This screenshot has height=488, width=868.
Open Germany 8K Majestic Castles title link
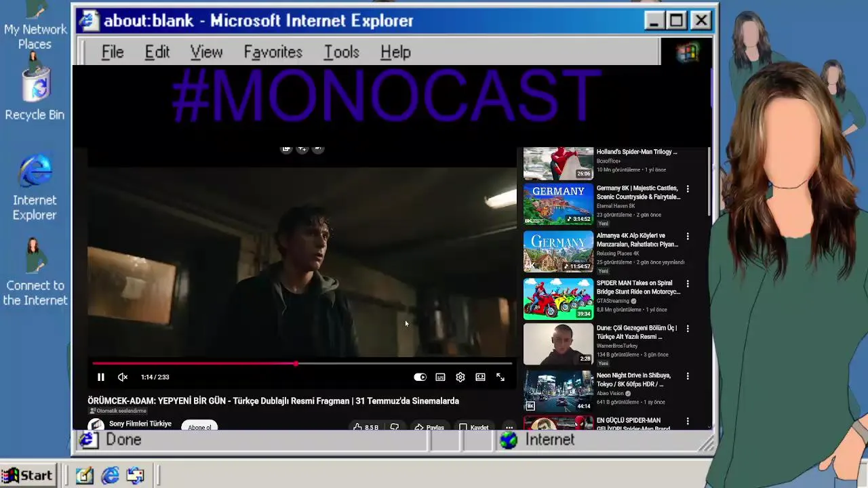tap(638, 192)
